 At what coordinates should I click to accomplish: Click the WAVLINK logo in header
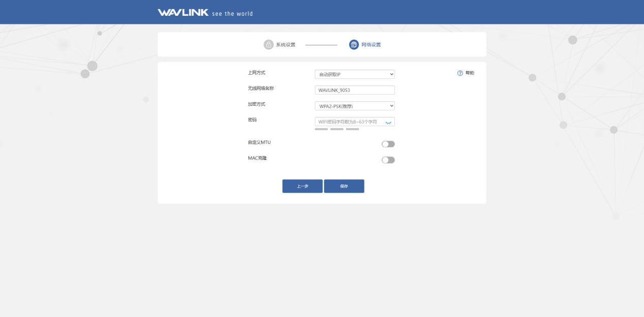[183, 12]
